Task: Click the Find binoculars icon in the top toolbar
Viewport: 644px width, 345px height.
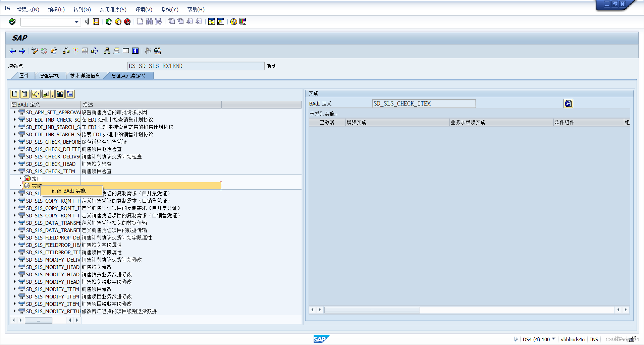Action: [x=149, y=22]
